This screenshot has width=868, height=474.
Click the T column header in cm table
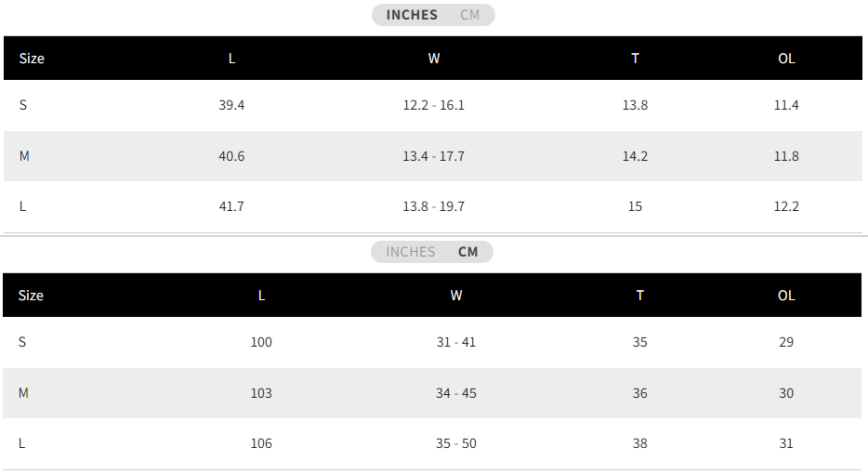pyautogui.click(x=639, y=296)
